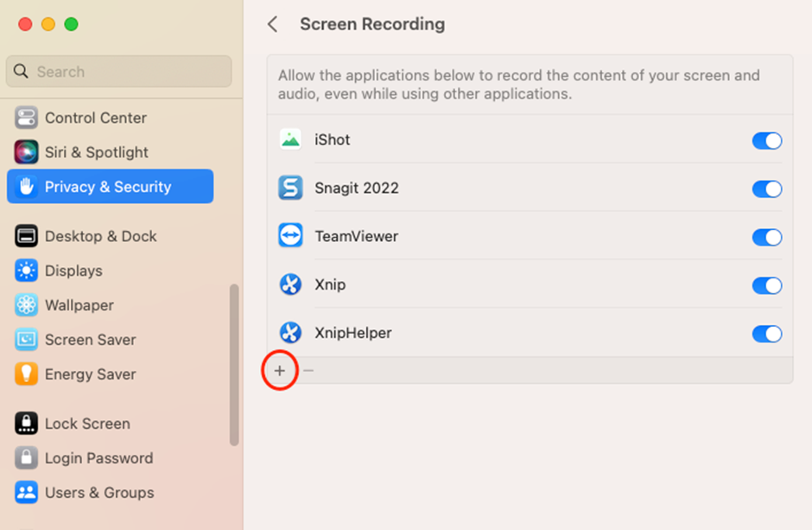Screen dimensions: 812x530
Task: Click the iShot app icon
Action: tap(290, 140)
